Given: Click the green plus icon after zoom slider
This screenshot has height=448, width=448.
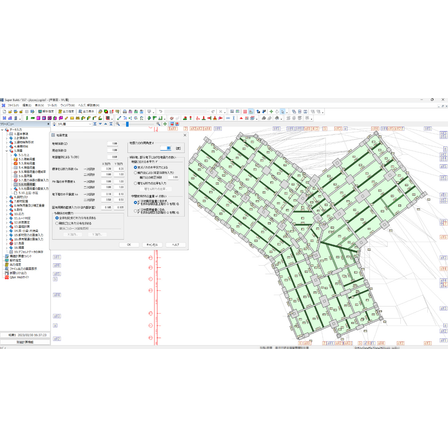Looking at the screenshot, I should 165,124.
